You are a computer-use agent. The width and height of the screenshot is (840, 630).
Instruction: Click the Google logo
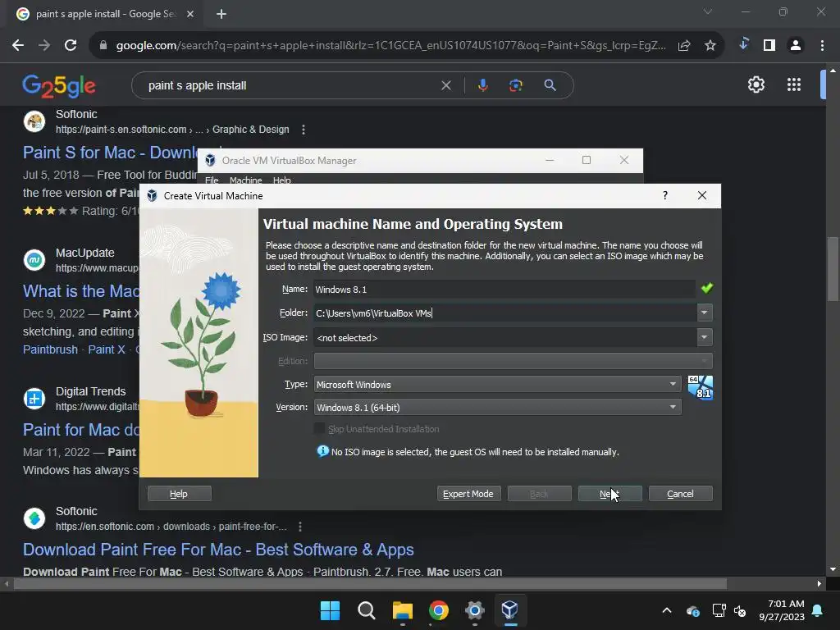click(59, 85)
